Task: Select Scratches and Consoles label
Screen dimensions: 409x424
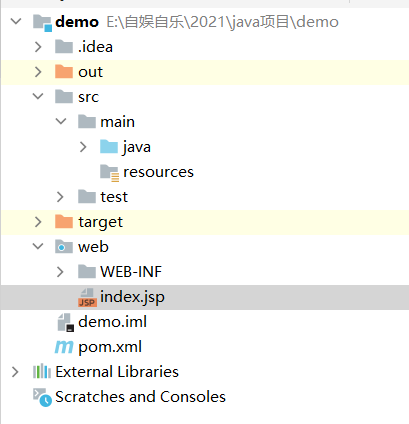Action: pos(140,397)
